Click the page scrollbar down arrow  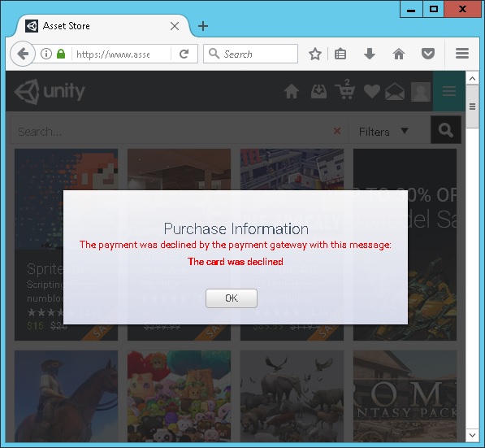[x=472, y=435]
